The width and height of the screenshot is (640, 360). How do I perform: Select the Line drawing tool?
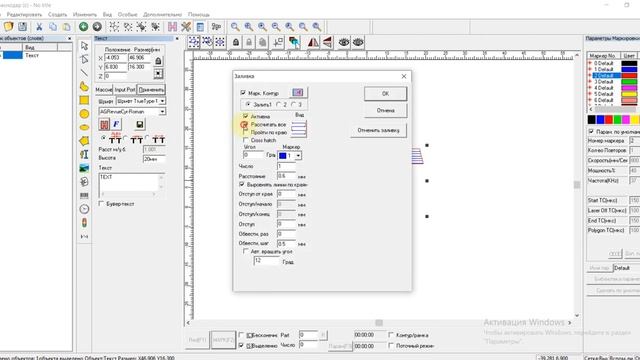click(x=84, y=73)
